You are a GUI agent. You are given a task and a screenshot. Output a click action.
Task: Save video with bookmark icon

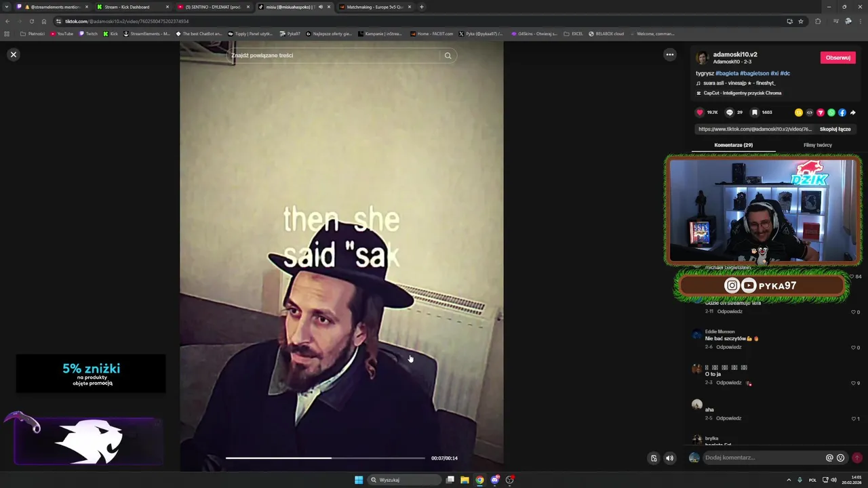(x=754, y=113)
